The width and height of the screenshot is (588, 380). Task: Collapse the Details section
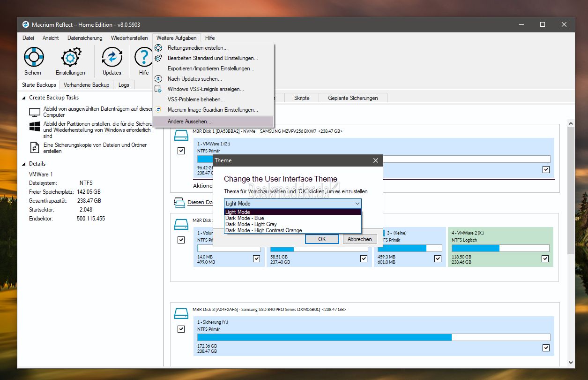23,164
